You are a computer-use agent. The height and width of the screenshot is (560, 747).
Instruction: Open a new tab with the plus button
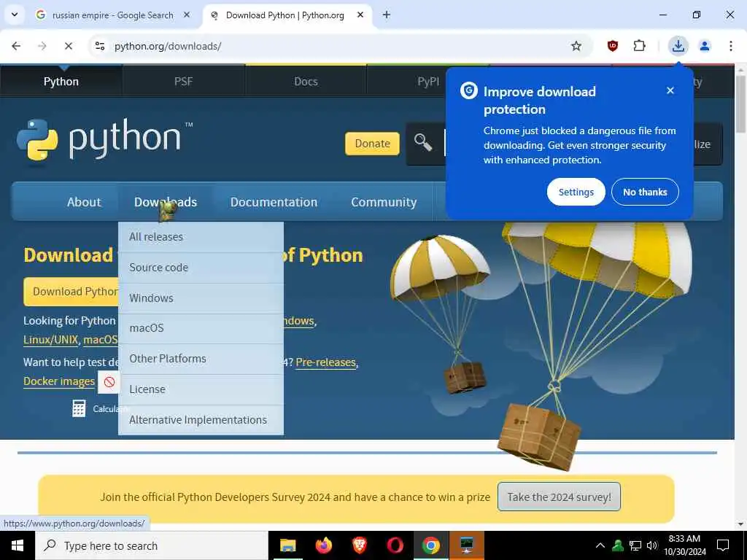point(387,15)
